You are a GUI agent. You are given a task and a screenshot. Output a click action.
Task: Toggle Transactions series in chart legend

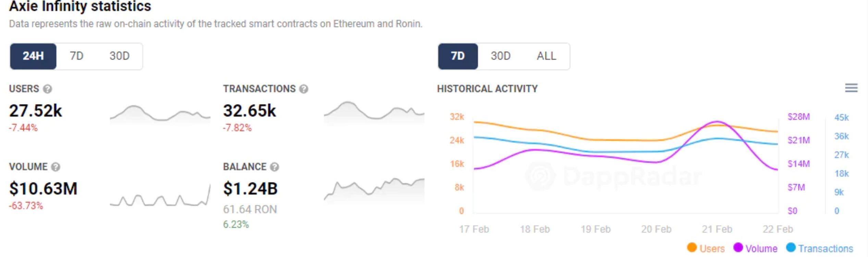(x=819, y=248)
